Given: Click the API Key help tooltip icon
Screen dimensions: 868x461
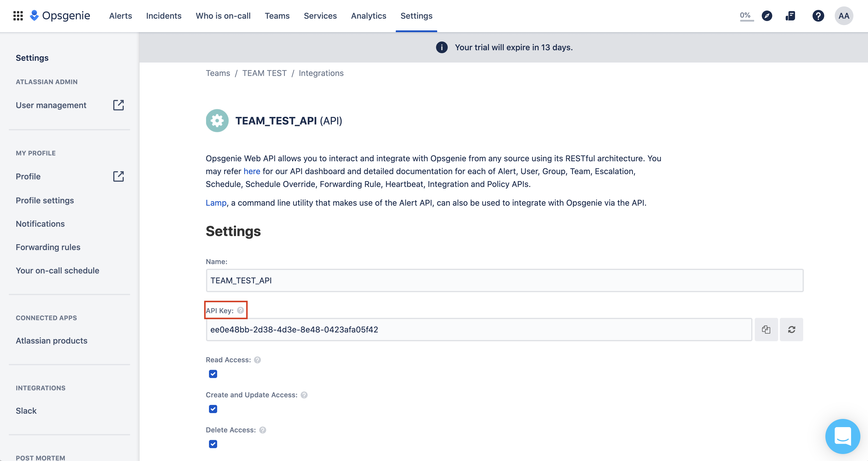Looking at the screenshot, I should pos(240,310).
